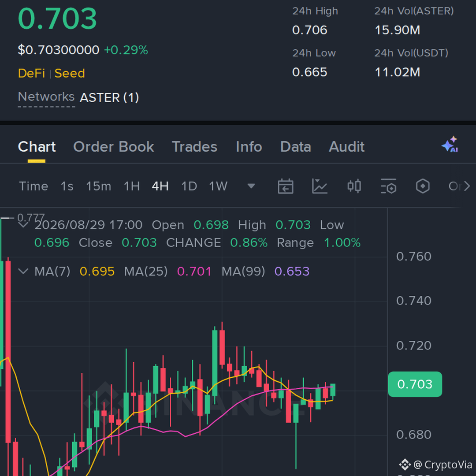Select the 1s interval
Screen dimensions: 476x476
tap(67, 186)
